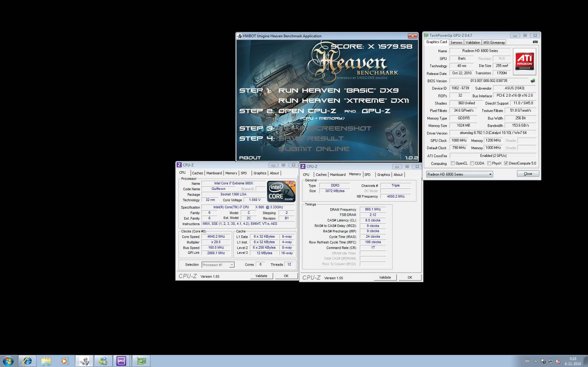Select the About tab in left CPU-Z window
This screenshot has height=367, width=588.
pos(274,173)
